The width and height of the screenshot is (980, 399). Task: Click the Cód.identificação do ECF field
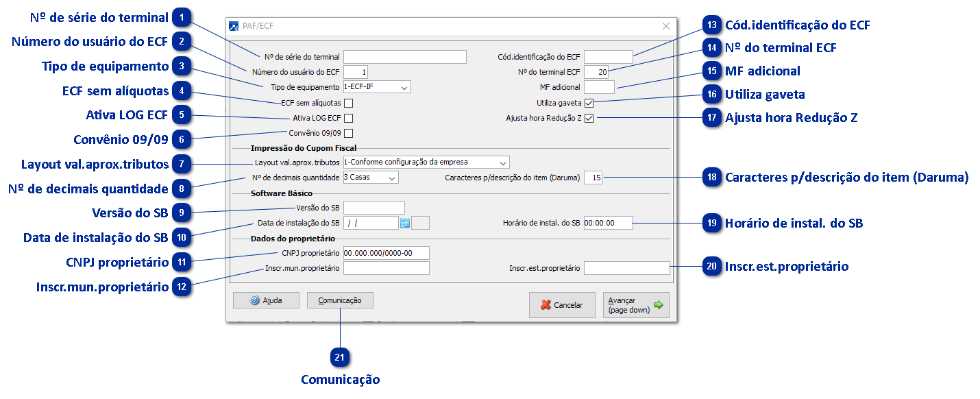tap(608, 56)
